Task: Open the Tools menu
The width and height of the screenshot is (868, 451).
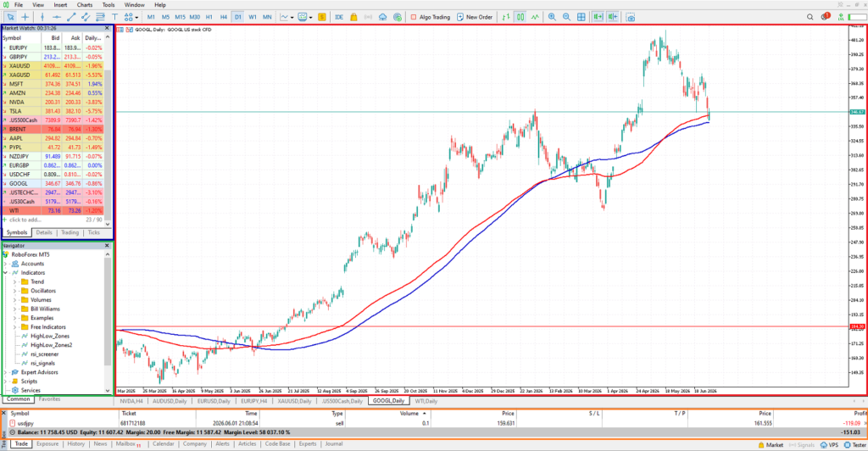Action: coord(108,5)
